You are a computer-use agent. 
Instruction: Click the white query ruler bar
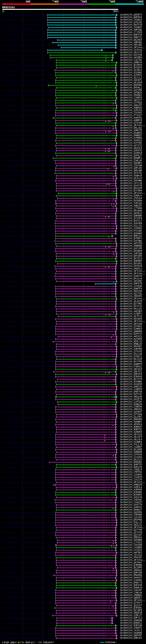[x=60, y=9]
